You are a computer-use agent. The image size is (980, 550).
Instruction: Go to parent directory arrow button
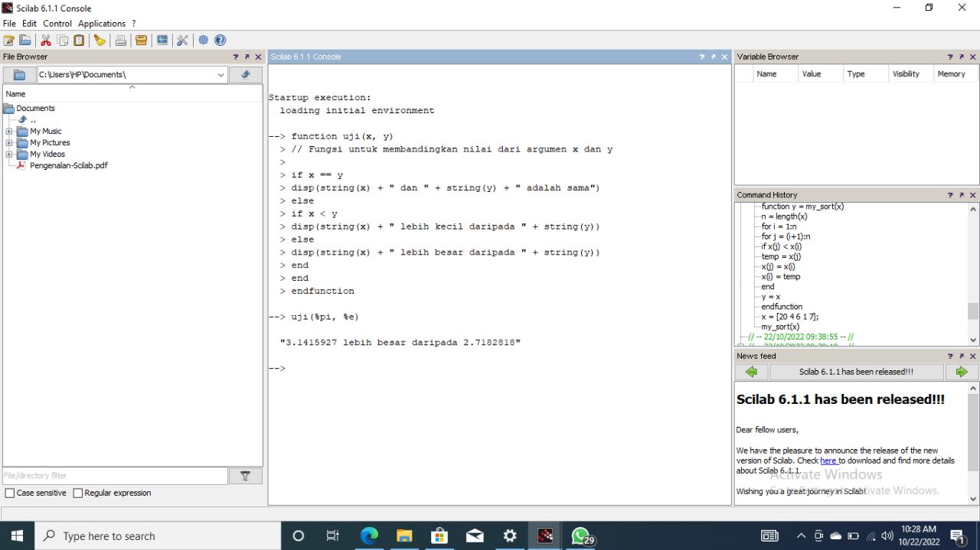[x=245, y=75]
